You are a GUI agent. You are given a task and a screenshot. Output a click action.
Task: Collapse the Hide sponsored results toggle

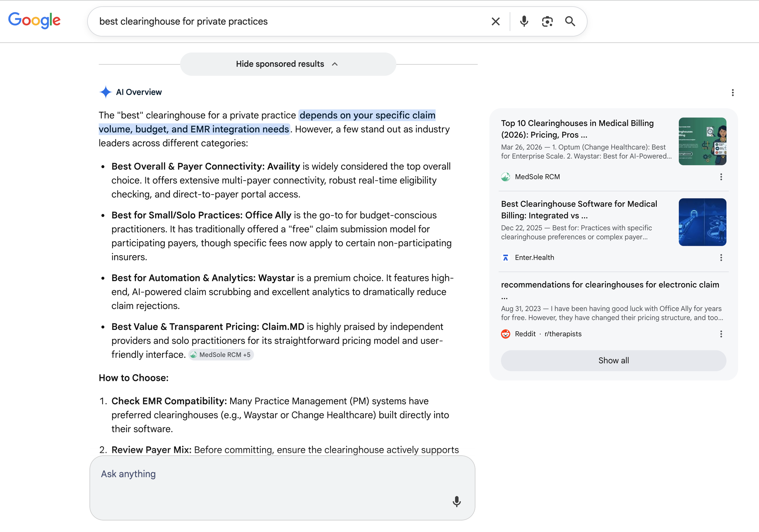[288, 64]
